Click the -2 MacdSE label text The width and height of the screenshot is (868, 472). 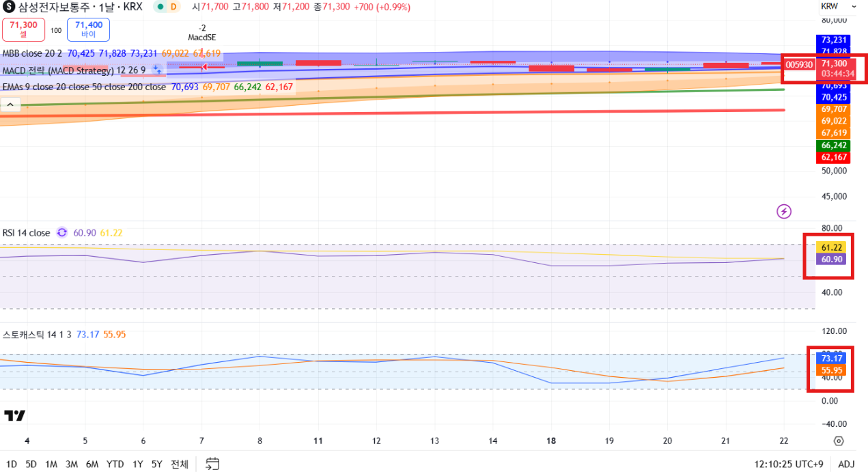coord(202,33)
